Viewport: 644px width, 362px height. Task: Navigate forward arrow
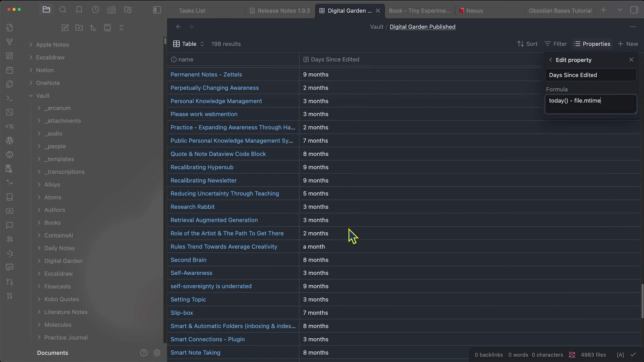[191, 27]
